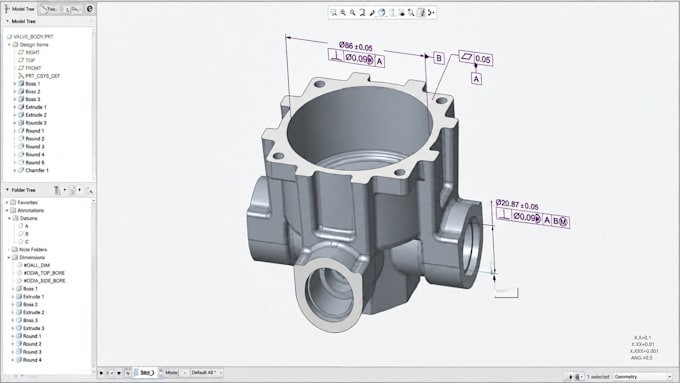Click the Zoom Out magnifier icon
This screenshot has width=680, height=383.
coord(353,13)
